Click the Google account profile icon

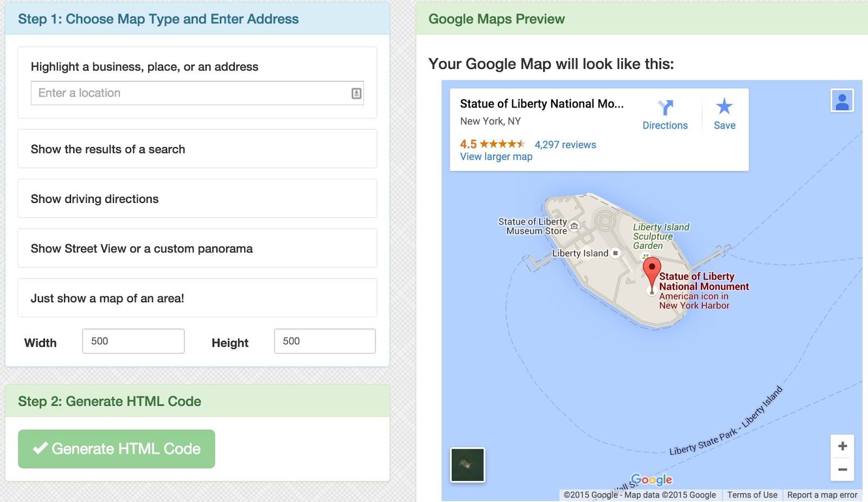(x=842, y=101)
